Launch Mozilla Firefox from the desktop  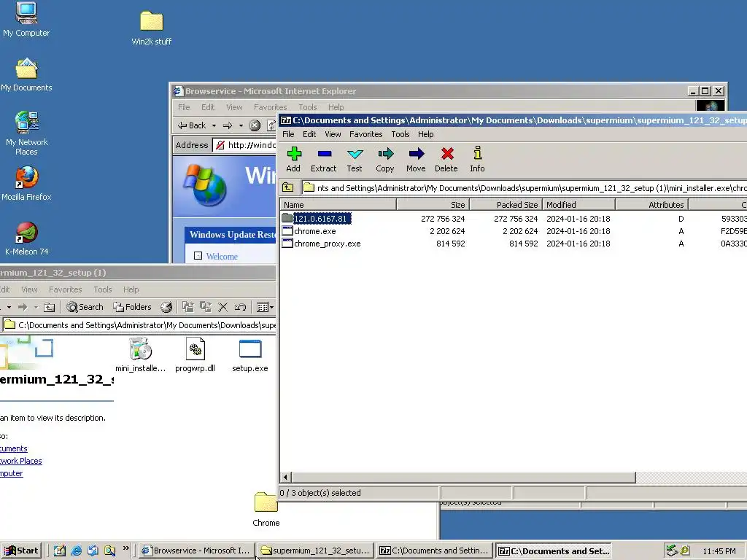pos(27,183)
